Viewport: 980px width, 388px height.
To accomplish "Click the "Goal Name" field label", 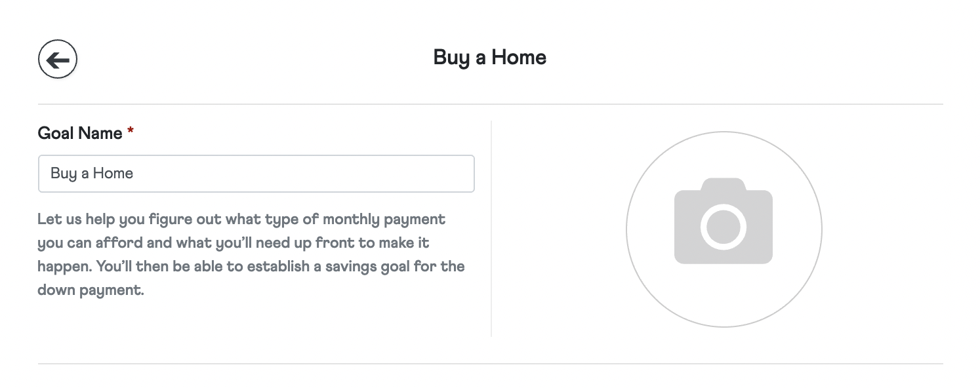I will pyautogui.click(x=80, y=133).
